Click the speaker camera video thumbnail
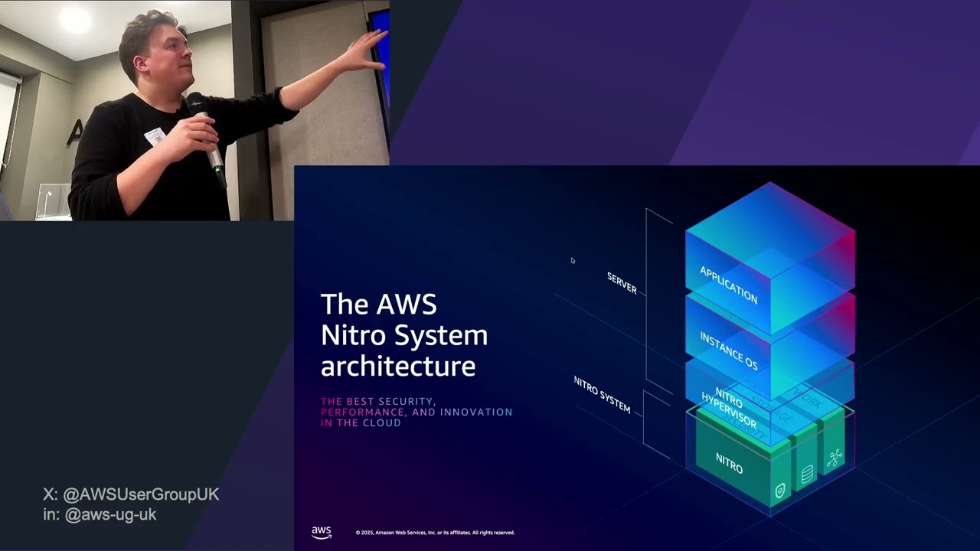980x551 pixels. coord(194,110)
